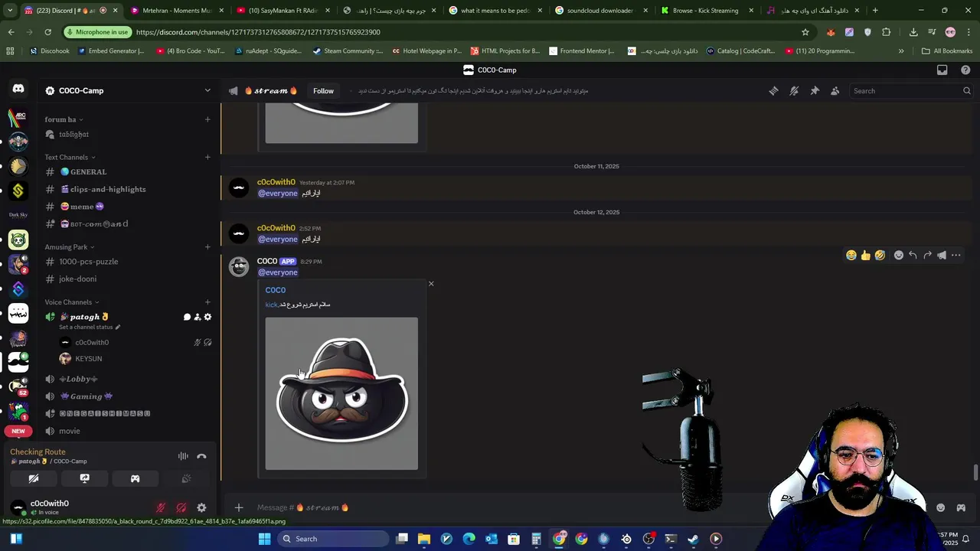980x551 pixels.
Task: Switch to Browse - Kick Streaming tab
Action: 705,11
